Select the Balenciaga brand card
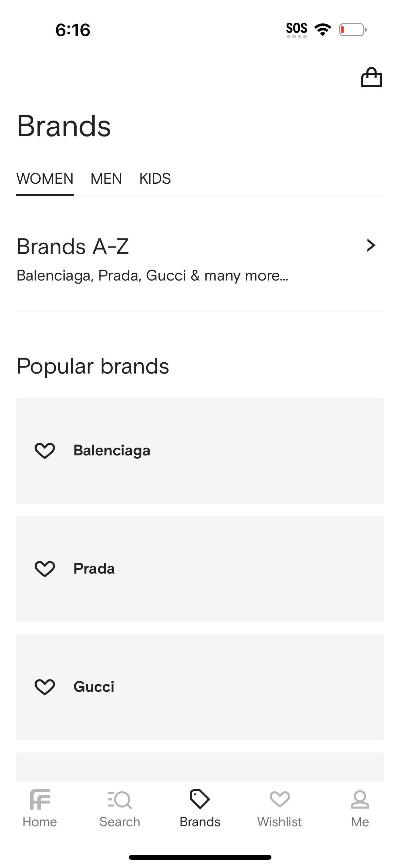400x868 pixels. 200,451
